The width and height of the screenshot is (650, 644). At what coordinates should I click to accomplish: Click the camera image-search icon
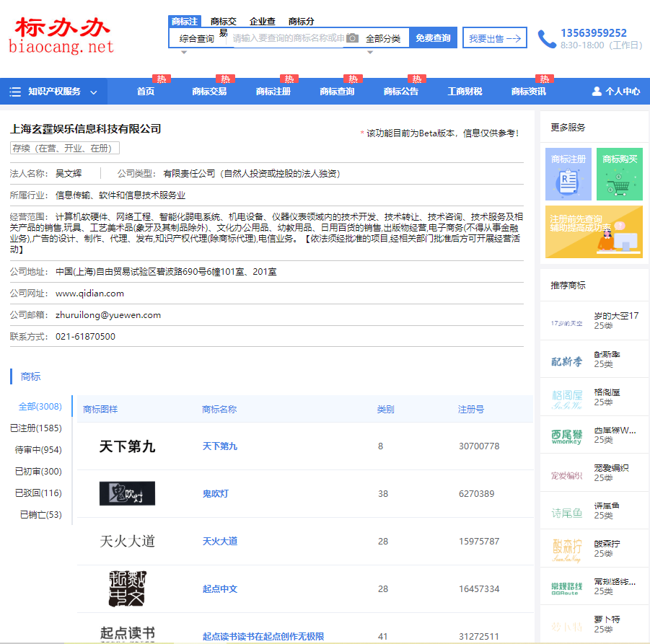pos(352,38)
